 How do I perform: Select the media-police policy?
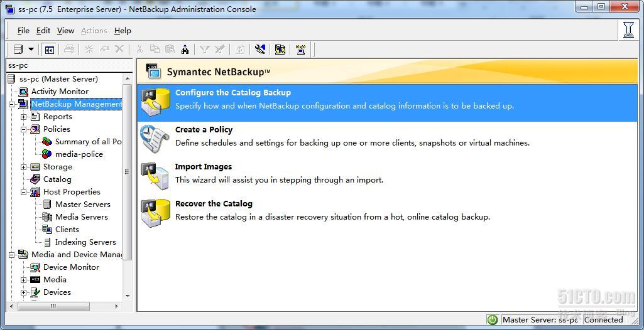click(79, 154)
